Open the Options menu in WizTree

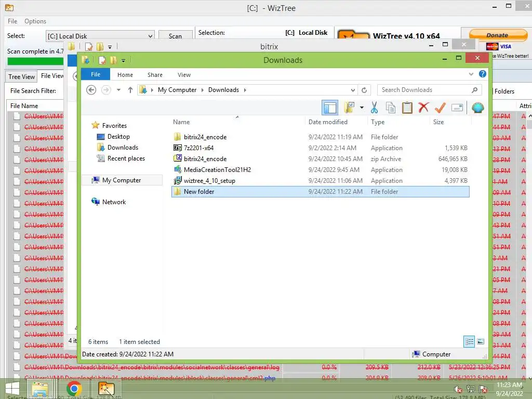click(x=35, y=21)
